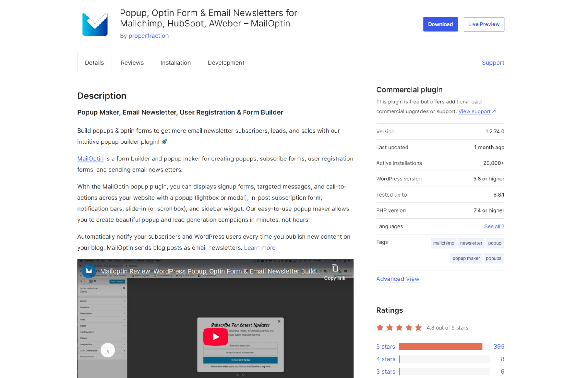The image size is (588, 378).
Task: Click the Ratings heading
Action: pos(389,310)
